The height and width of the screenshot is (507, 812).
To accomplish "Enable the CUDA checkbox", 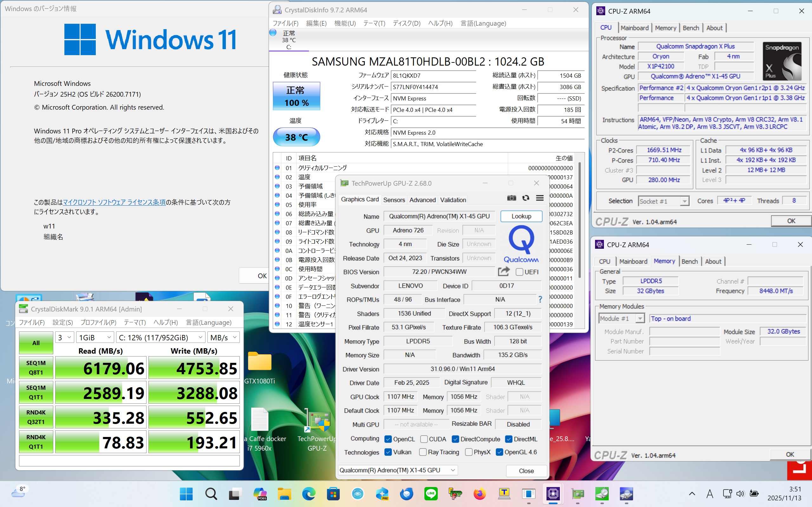I will pyautogui.click(x=424, y=439).
